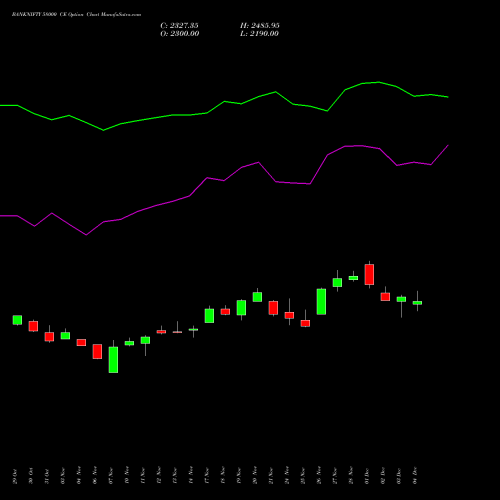The image size is (500, 500).
Task: Click the green candle above 03 Dec
Action: [401, 299]
